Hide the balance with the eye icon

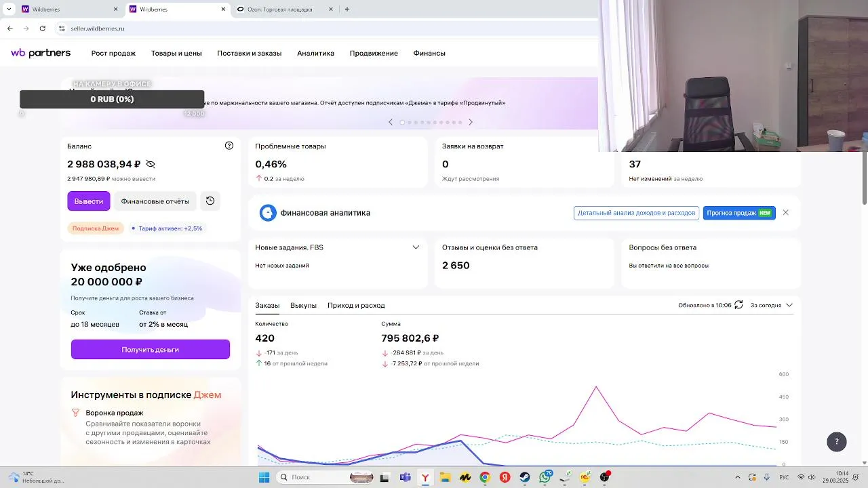151,164
